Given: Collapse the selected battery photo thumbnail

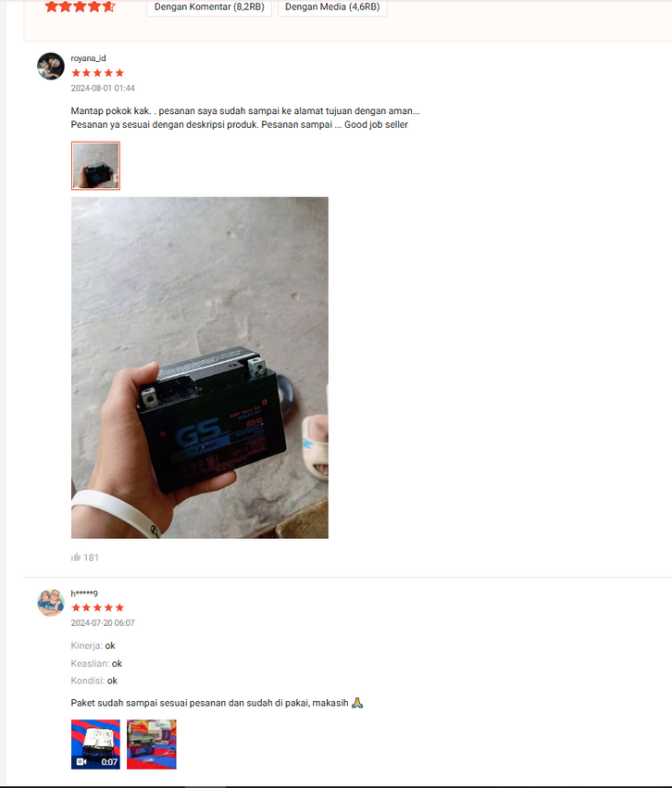Looking at the screenshot, I should tap(95, 166).
